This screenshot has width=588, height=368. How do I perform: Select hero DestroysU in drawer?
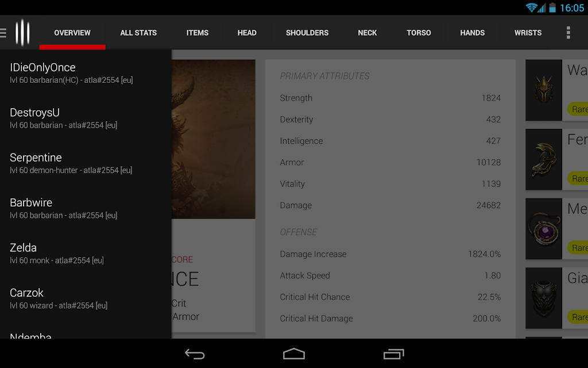[86, 118]
